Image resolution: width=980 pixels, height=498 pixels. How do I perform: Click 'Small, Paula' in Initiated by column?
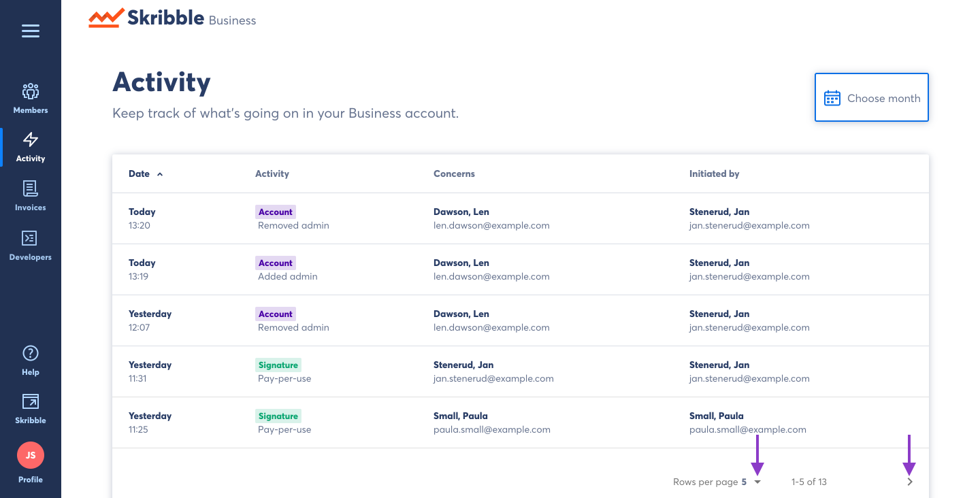(x=717, y=416)
